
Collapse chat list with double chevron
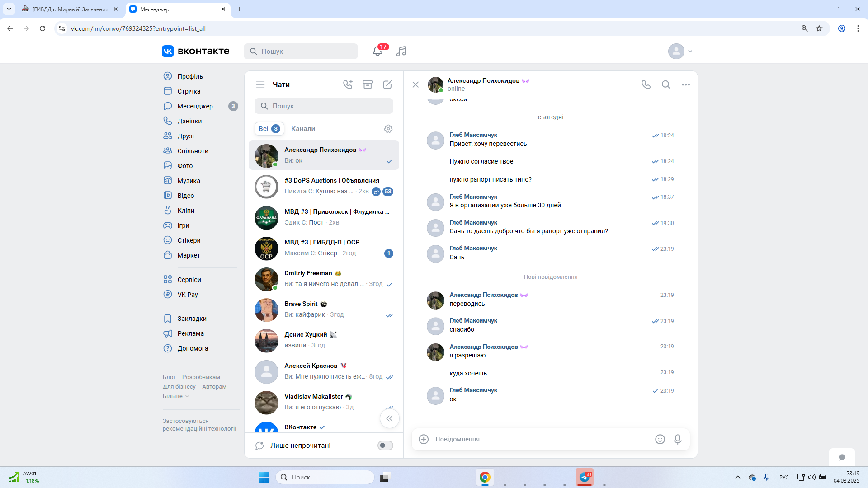(390, 418)
